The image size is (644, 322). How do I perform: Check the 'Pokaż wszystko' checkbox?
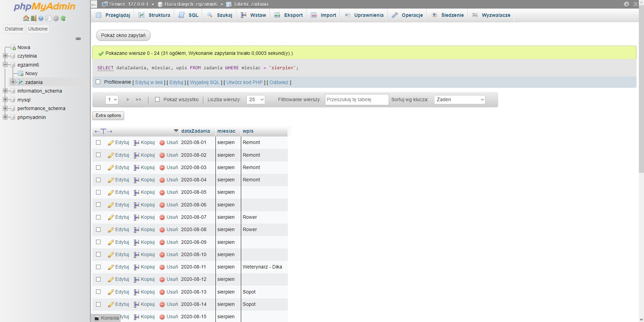(157, 99)
